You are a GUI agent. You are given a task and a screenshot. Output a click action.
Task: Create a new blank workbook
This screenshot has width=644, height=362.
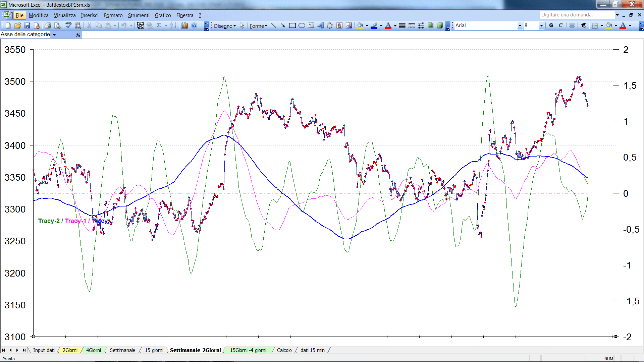(8, 25)
